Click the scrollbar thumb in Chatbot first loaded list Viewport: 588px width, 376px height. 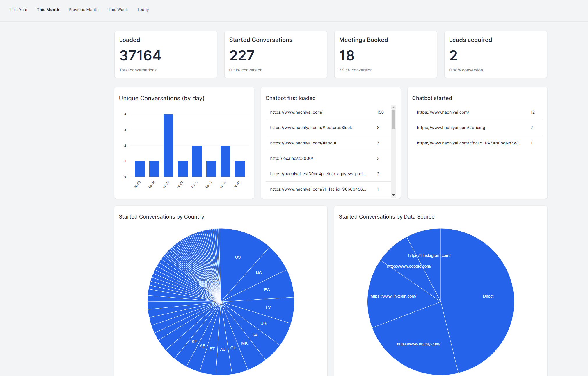pos(393,119)
